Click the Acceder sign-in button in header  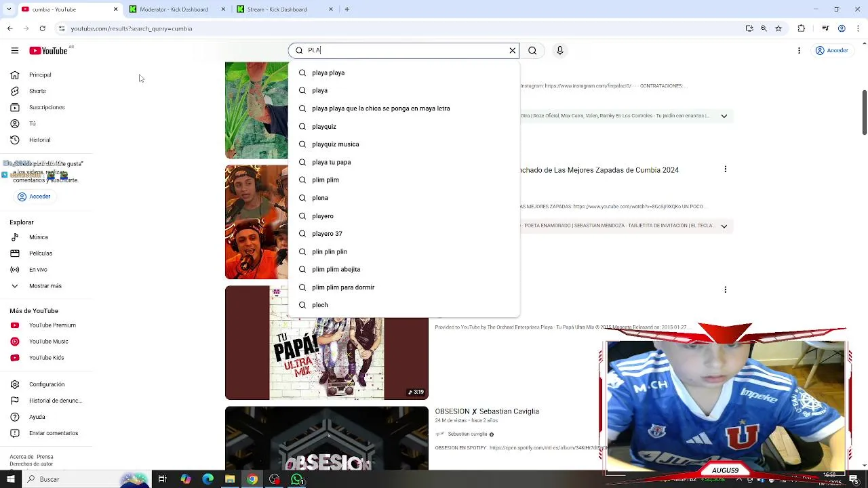tap(832, 50)
